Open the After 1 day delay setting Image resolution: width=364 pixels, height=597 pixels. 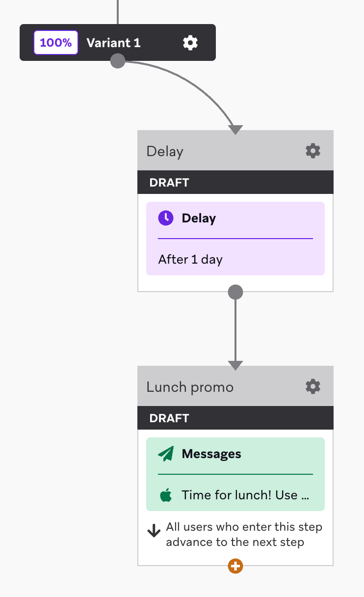click(190, 260)
